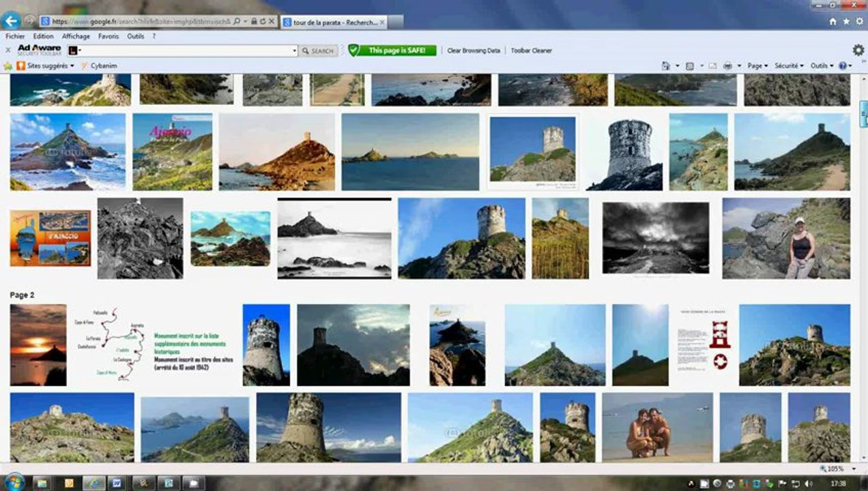Click the command bar print icon
This screenshot has height=491, width=868.
(x=727, y=66)
